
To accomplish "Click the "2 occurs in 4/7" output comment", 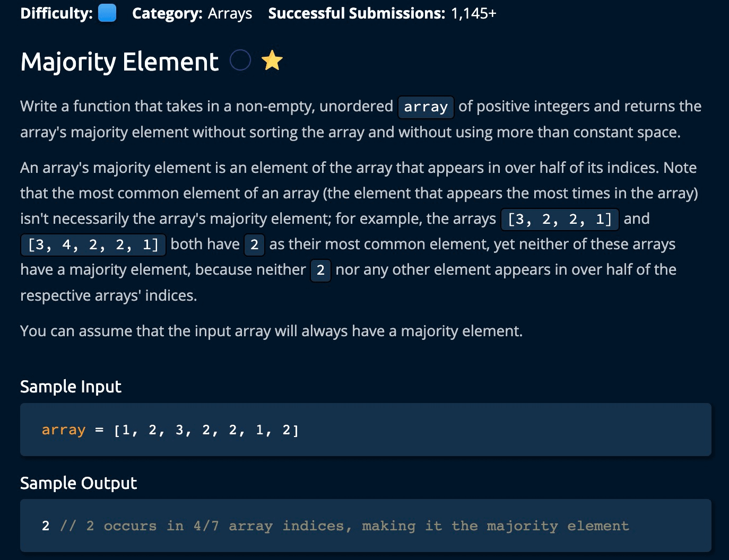I will (x=345, y=526).
